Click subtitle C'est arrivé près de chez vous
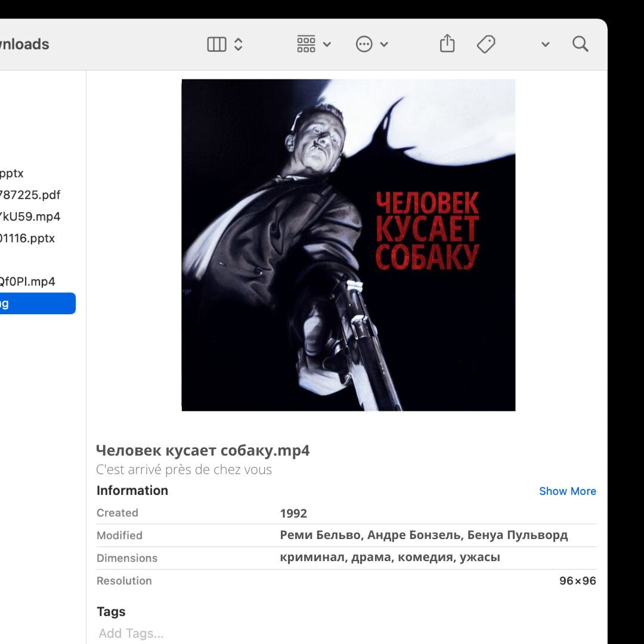Screen dimensions: 644x644 pyautogui.click(x=184, y=469)
